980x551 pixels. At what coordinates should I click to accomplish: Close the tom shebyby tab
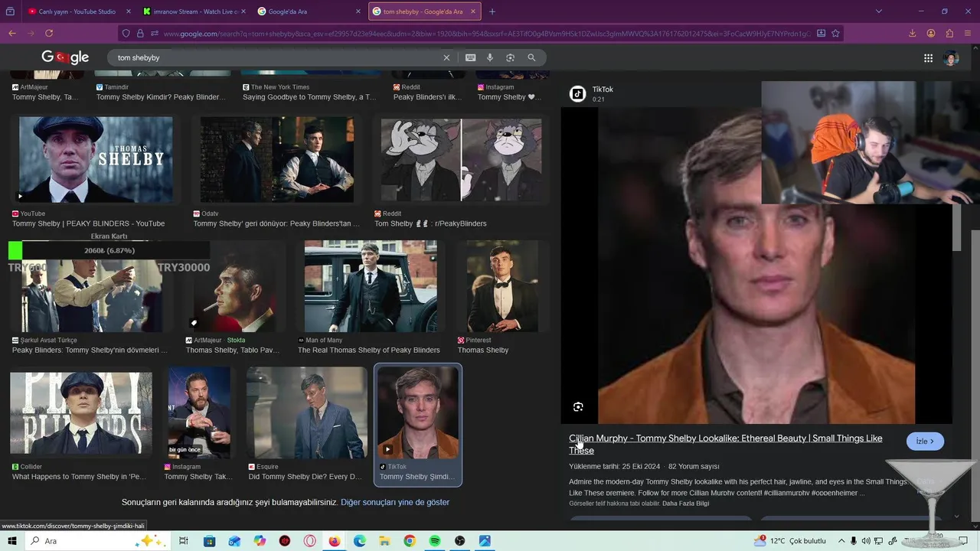click(473, 11)
